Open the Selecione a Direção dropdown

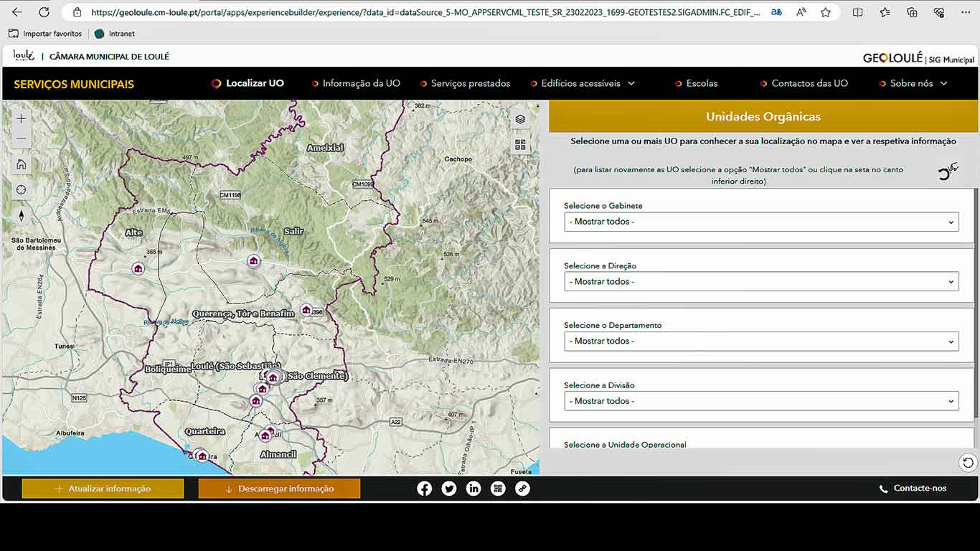click(761, 281)
